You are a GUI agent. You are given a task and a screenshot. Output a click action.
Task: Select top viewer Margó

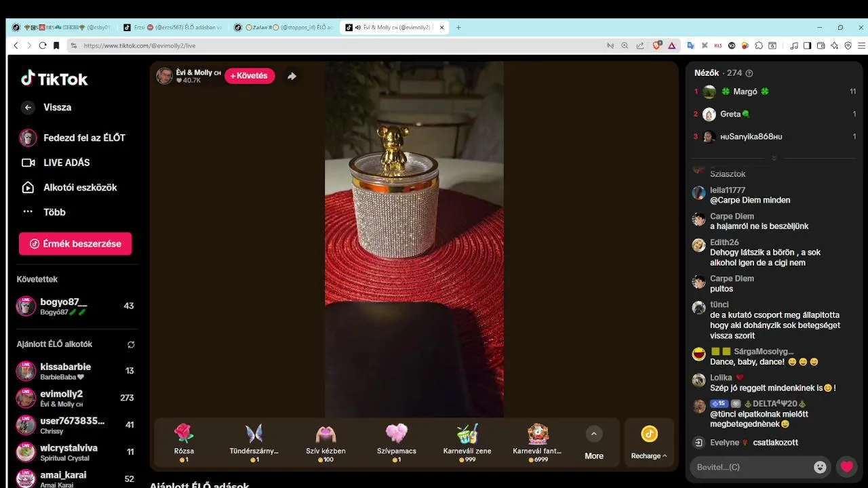774,91
